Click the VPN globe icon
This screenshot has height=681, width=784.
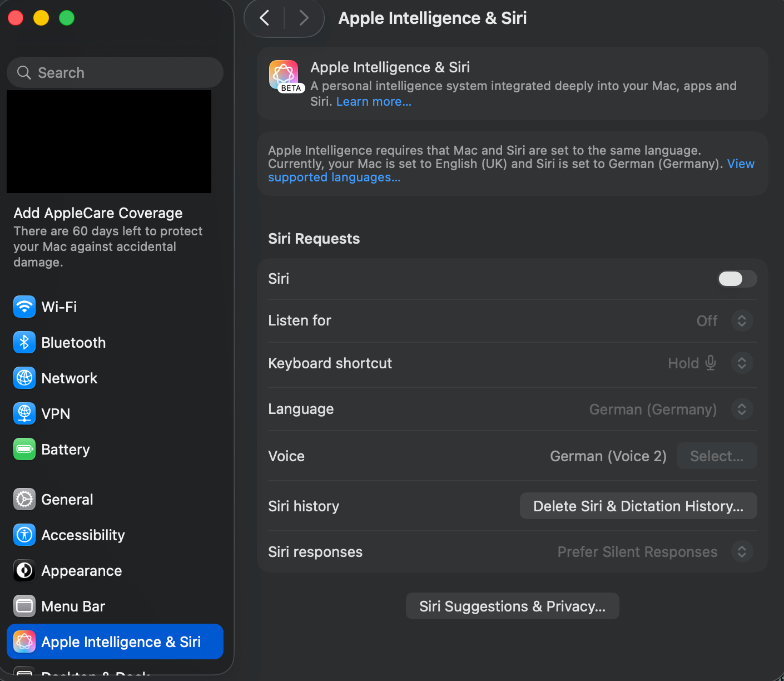24,413
